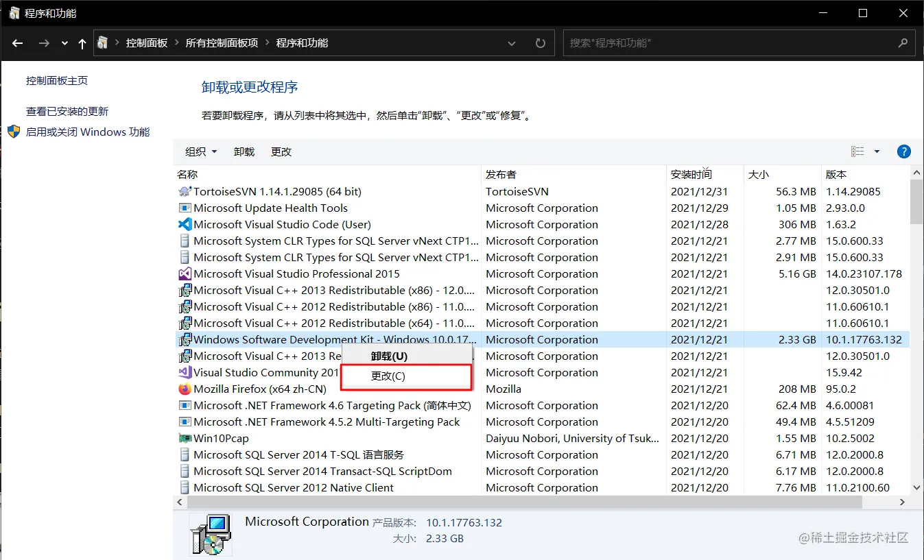Click the blue help question-mark icon
The height and width of the screenshot is (560, 924).
click(x=903, y=151)
